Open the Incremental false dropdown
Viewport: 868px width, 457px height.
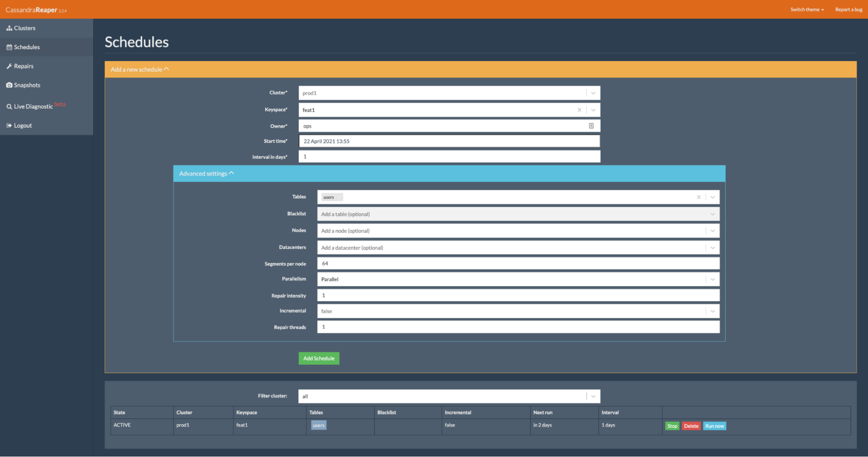[713, 311]
